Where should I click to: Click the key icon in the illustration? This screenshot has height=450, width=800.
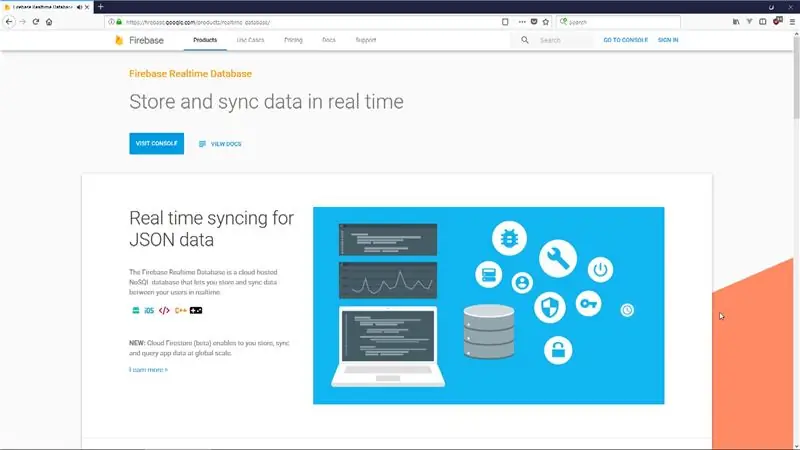[x=588, y=304]
